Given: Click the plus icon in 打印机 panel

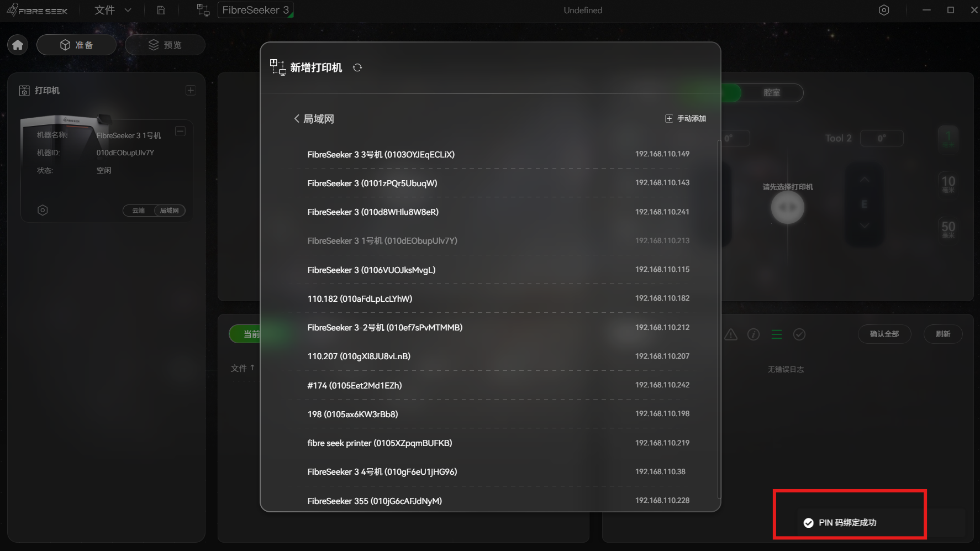Looking at the screenshot, I should click(x=191, y=90).
